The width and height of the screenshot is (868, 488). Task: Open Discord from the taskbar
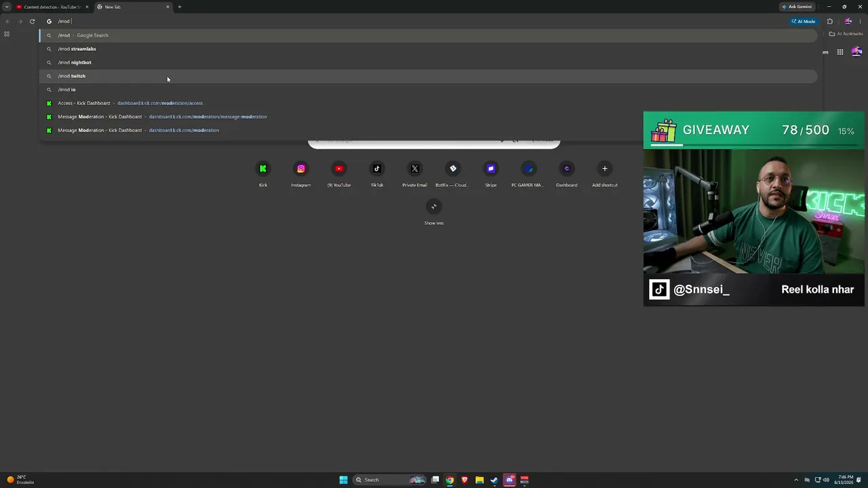pyautogui.click(x=509, y=480)
